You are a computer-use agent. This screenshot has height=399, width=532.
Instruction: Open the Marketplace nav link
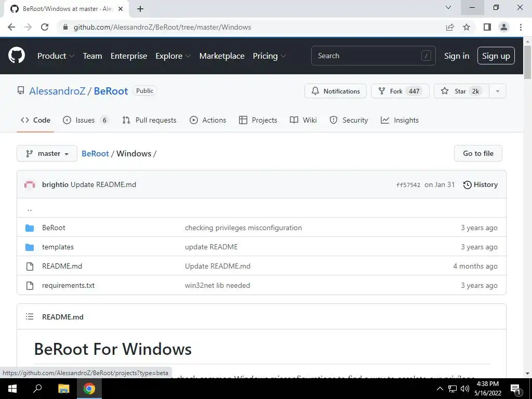(x=222, y=56)
